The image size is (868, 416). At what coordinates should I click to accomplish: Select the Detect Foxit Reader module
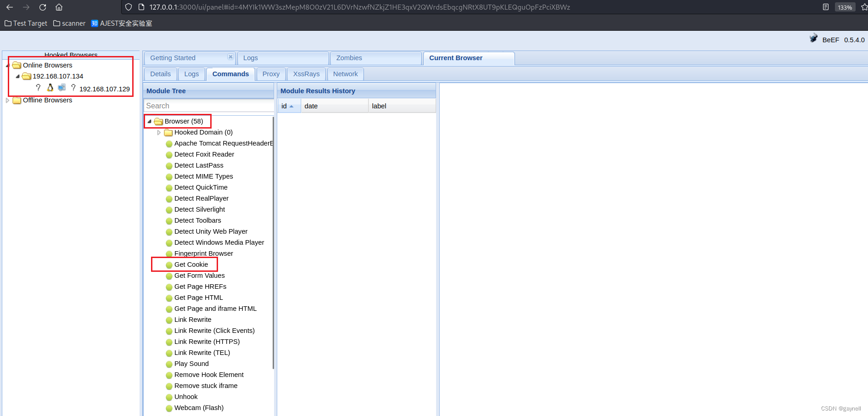click(204, 154)
